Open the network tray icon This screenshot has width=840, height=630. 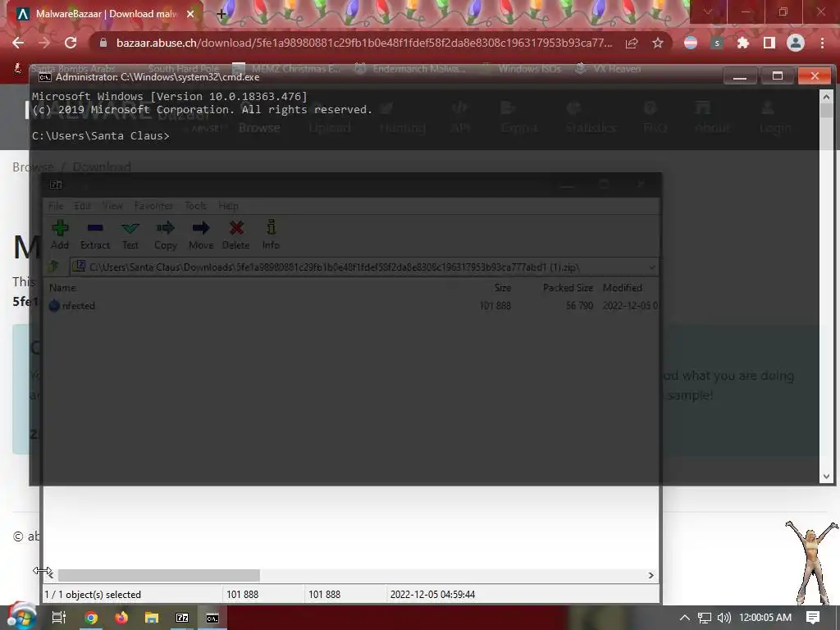705,618
